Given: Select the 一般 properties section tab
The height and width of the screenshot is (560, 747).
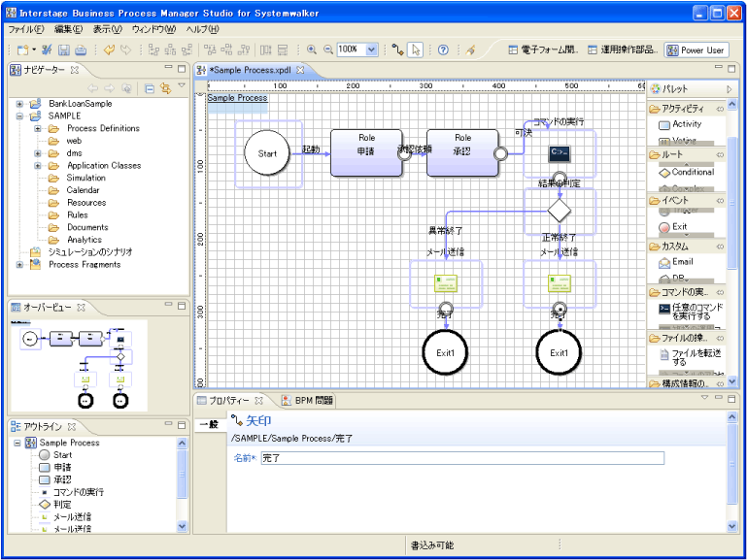Looking at the screenshot, I should 209,424.
